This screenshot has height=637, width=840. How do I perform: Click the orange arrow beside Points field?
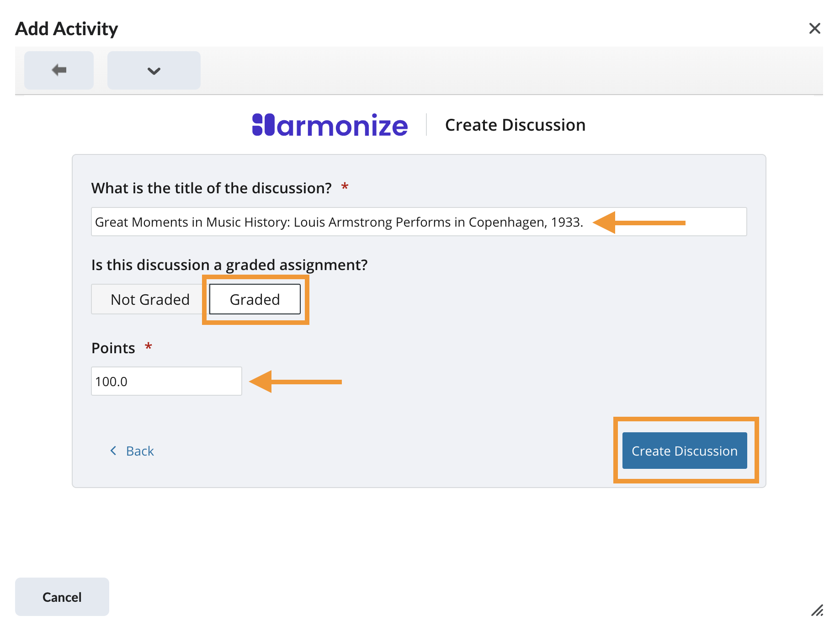click(295, 382)
